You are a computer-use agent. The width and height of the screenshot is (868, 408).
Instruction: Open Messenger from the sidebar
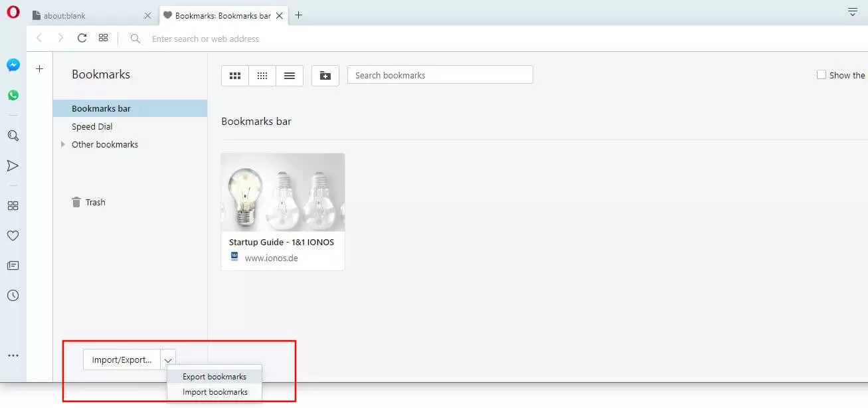[x=13, y=65]
